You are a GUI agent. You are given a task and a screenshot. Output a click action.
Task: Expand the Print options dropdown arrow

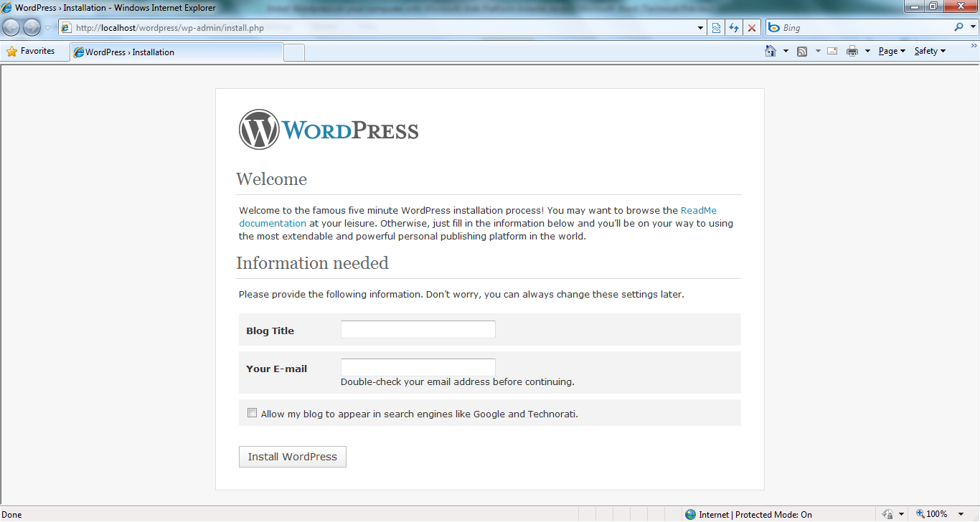(x=867, y=51)
